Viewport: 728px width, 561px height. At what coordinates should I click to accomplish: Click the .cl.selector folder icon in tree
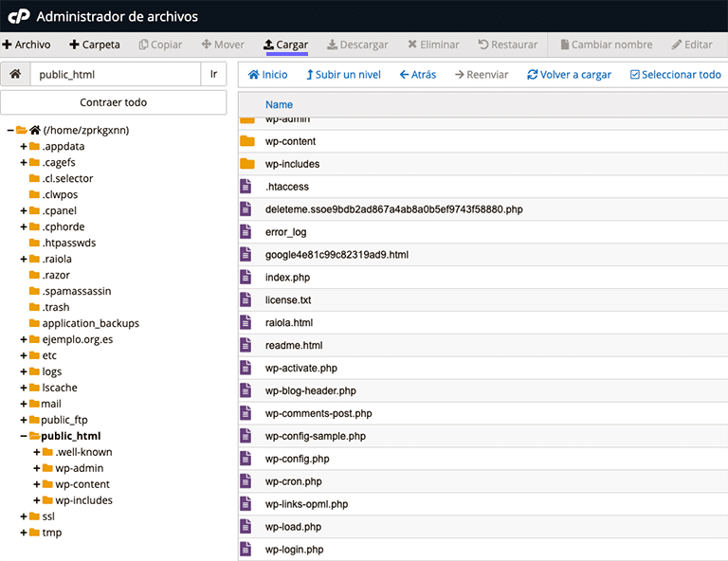(34, 178)
